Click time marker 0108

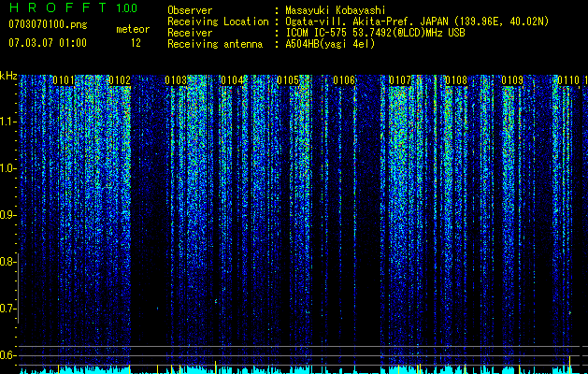(x=456, y=80)
